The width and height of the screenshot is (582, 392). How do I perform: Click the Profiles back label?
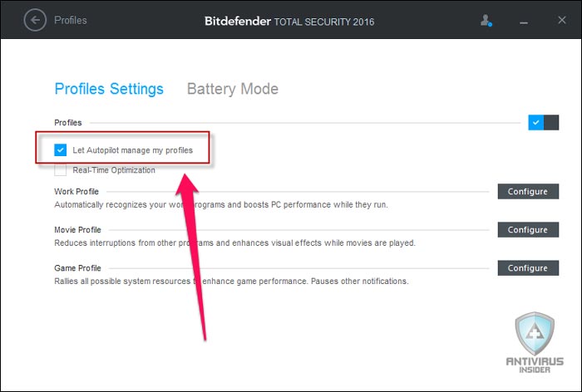(71, 20)
